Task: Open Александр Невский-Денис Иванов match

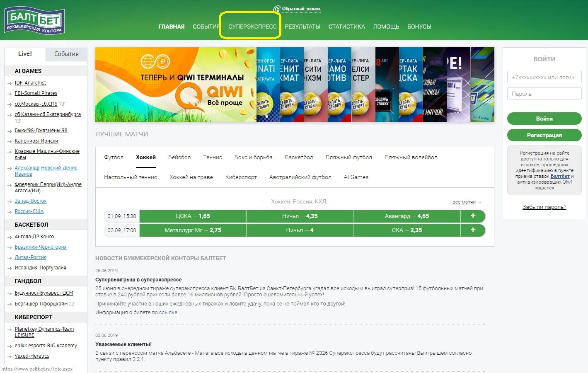Action: click(46, 171)
